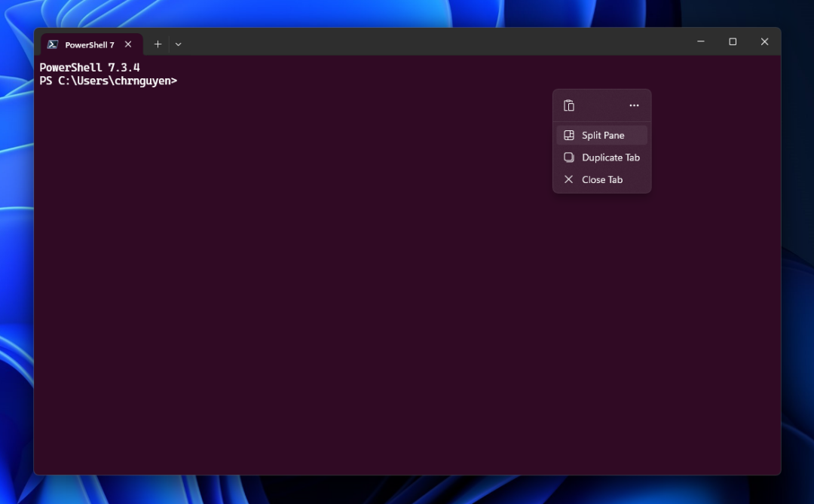The width and height of the screenshot is (814, 504).
Task: Maximize the Terminal window
Action: point(733,41)
